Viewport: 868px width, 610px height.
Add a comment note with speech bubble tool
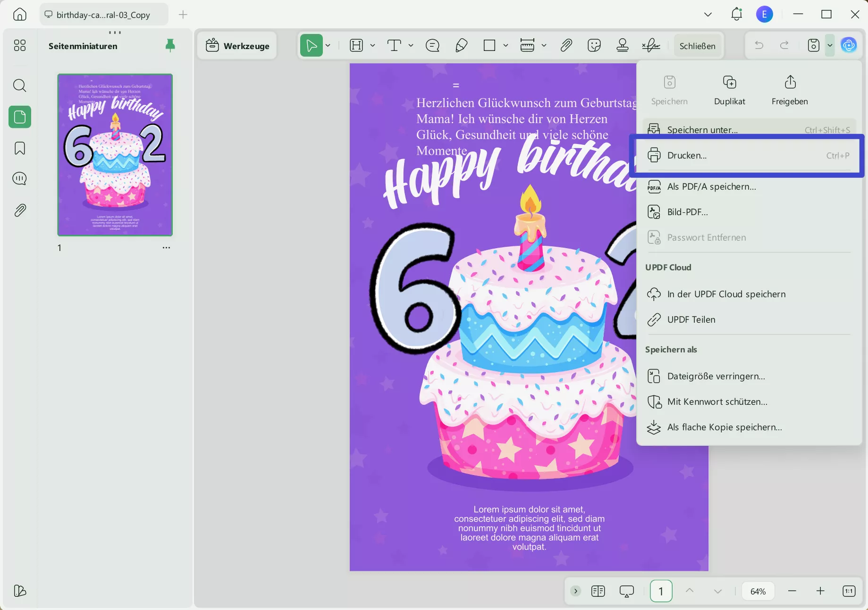(432, 46)
